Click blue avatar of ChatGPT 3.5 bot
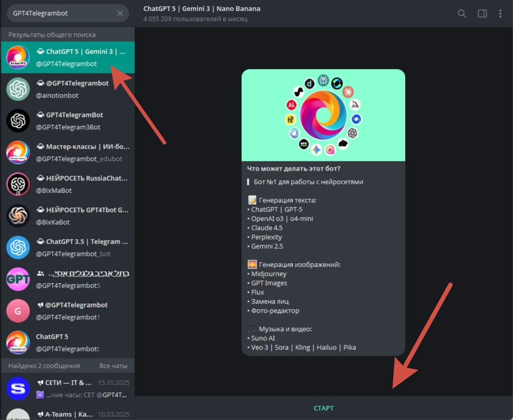The width and height of the screenshot is (513, 420). click(18, 248)
